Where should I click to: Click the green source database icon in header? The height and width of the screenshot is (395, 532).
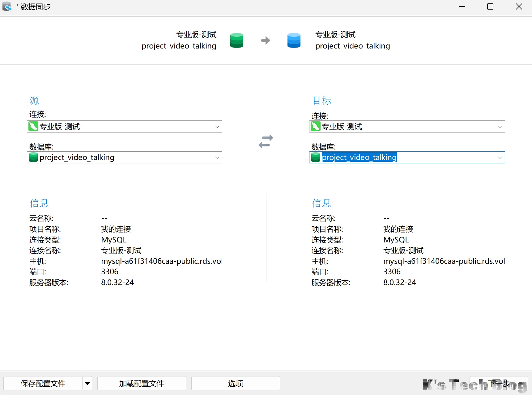point(237,40)
